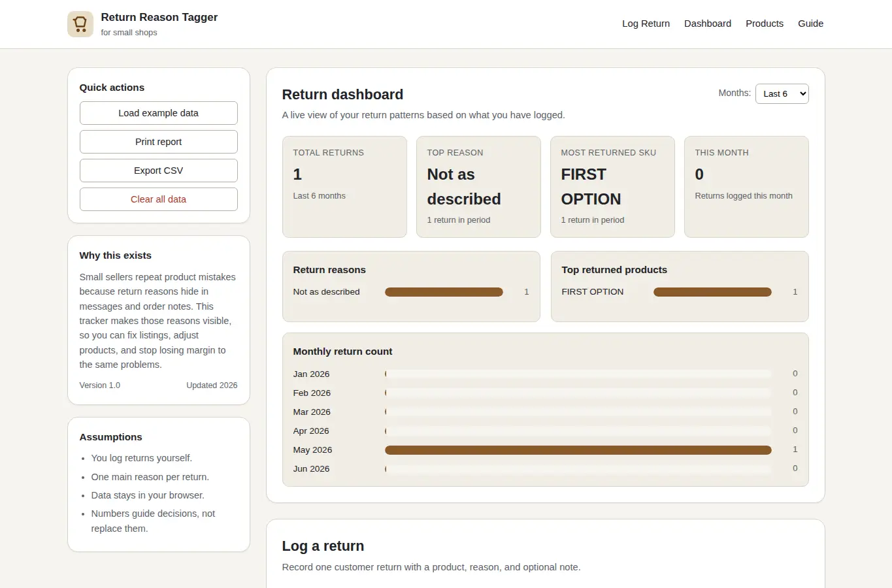892x588 pixels.
Task: Click the Assumptions heading
Action: coord(110,437)
